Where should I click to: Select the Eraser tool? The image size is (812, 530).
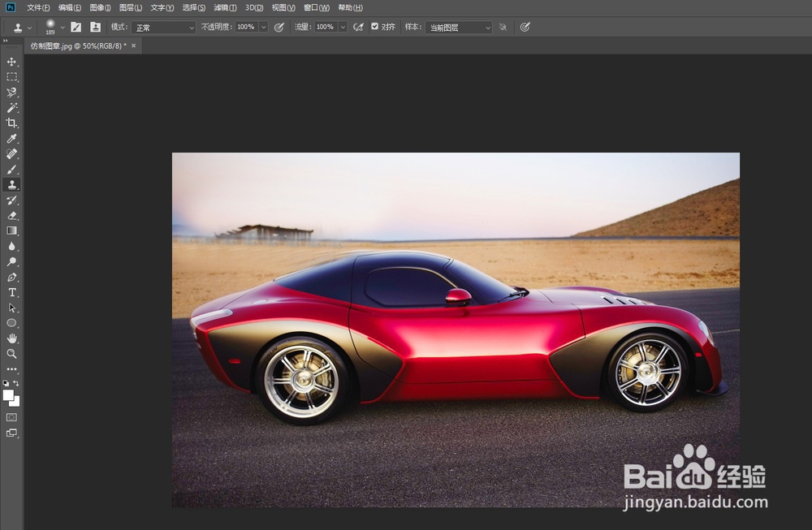click(12, 215)
